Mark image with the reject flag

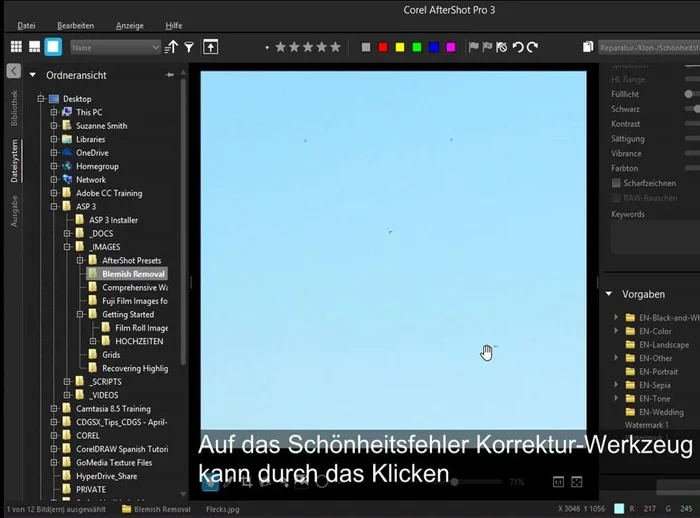pos(487,47)
